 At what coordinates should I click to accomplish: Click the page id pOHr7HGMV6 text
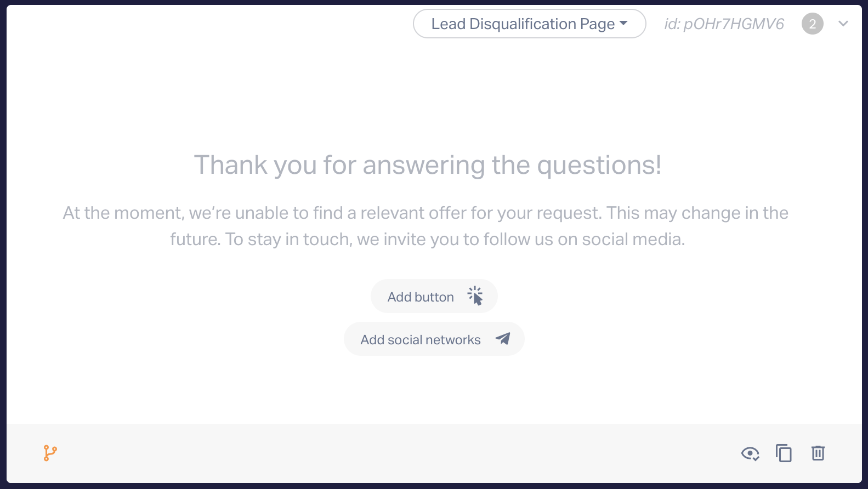[x=724, y=24]
